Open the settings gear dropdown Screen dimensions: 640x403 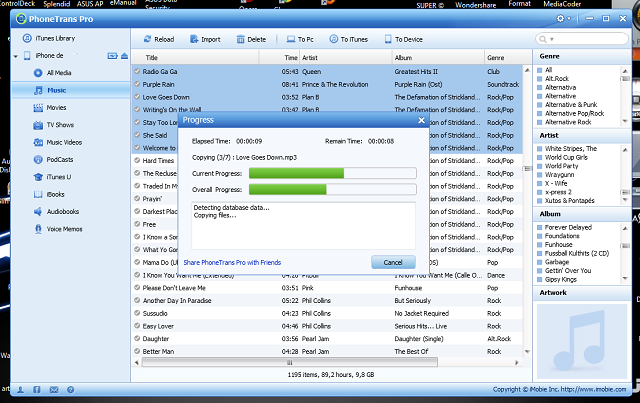coord(564,18)
